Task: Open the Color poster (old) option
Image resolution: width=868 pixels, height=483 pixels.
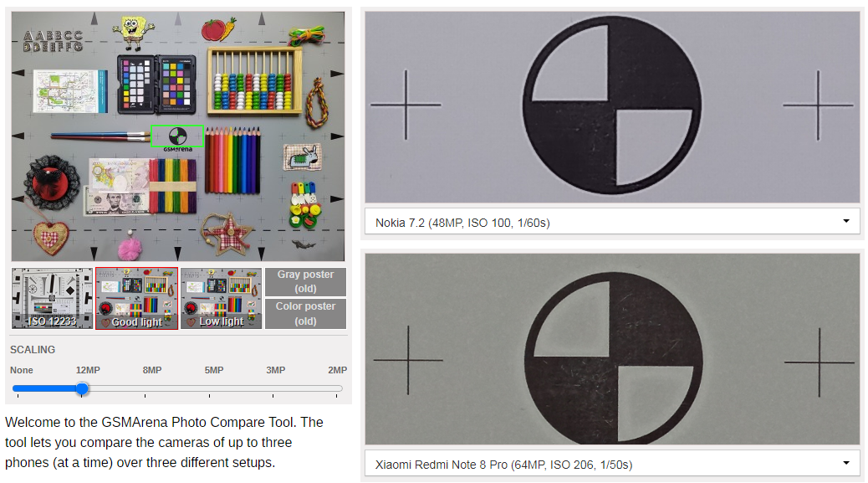Action: [305, 314]
